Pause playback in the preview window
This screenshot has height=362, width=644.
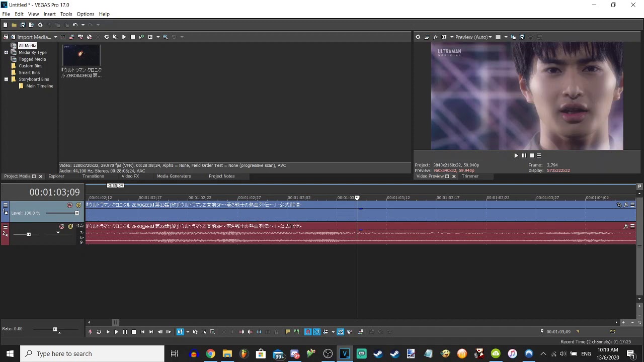click(524, 155)
